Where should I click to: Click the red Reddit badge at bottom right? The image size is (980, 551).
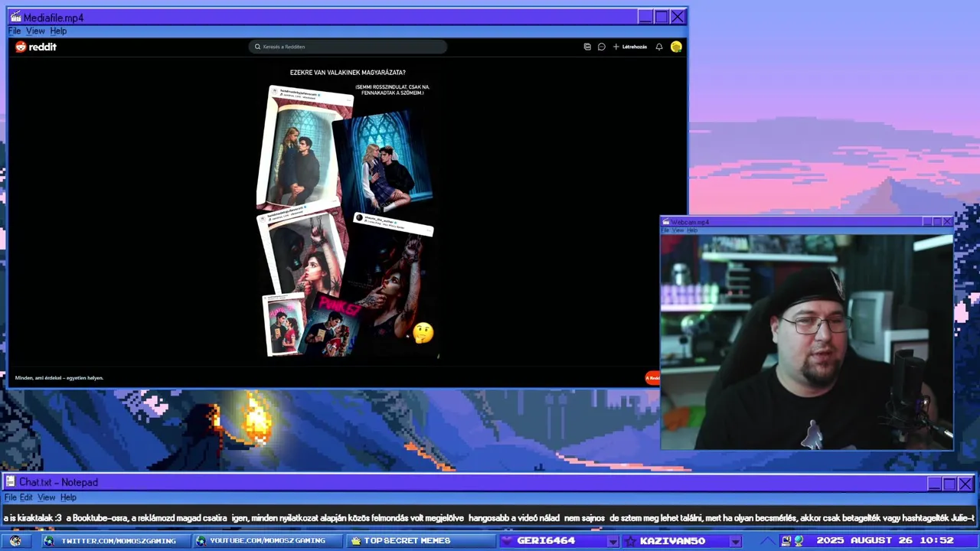tap(652, 378)
